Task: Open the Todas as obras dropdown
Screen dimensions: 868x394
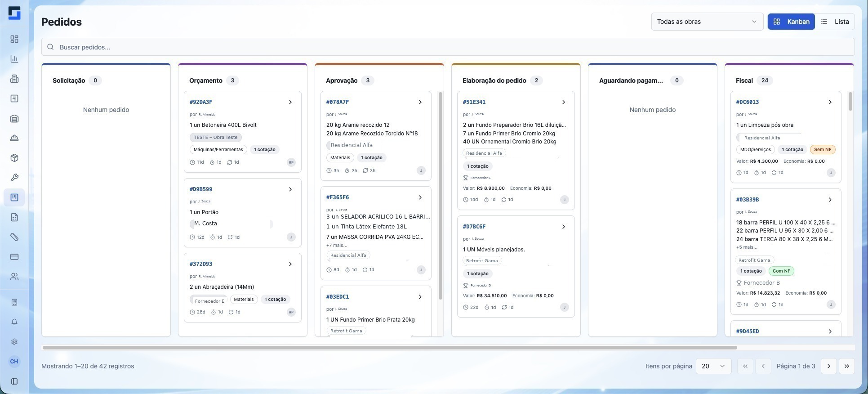Action: (707, 22)
